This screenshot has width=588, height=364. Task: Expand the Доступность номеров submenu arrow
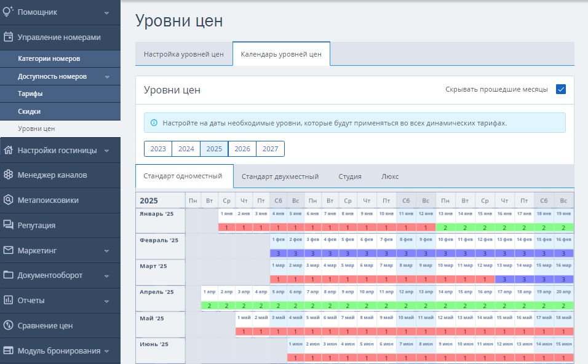point(107,77)
